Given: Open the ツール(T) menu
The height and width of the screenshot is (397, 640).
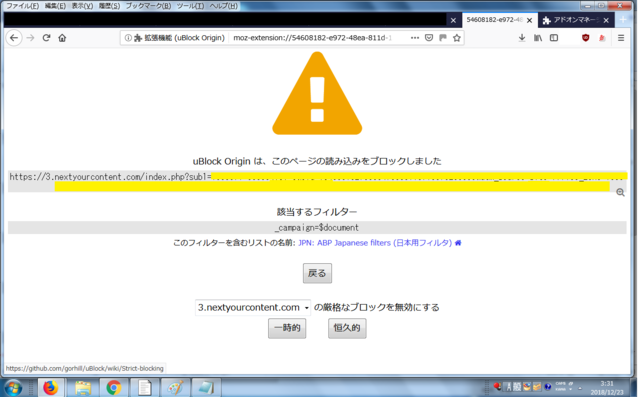Looking at the screenshot, I should click(190, 6).
